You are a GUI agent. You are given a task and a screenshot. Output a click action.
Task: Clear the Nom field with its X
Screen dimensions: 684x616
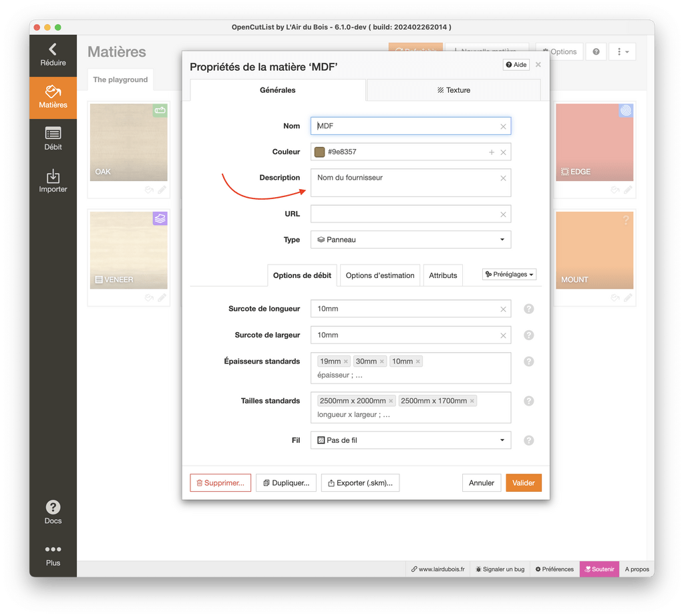click(503, 126)
